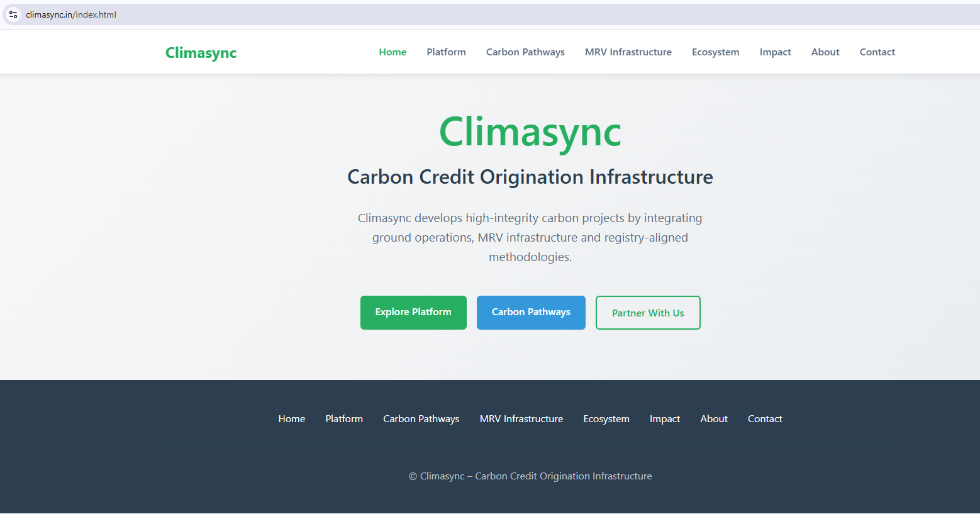Open Impact link in footer
This screenshot has height=514, width=980.
(x=665, y=419)
